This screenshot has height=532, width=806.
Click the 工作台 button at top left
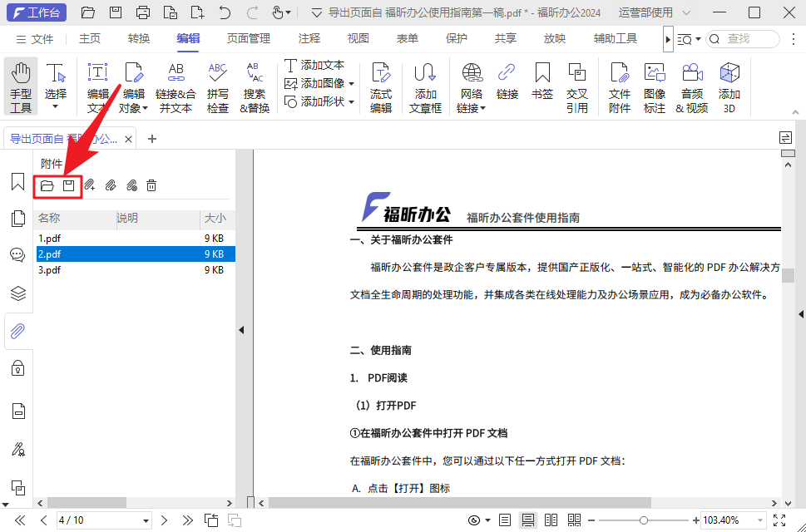click(x=35, y=12)
